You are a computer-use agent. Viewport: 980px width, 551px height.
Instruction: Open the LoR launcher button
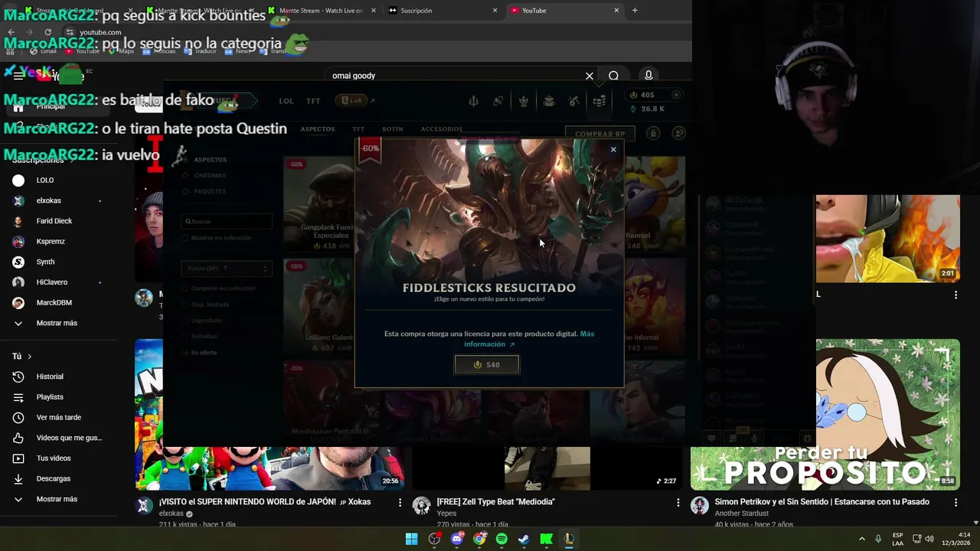tap(353, 100)
